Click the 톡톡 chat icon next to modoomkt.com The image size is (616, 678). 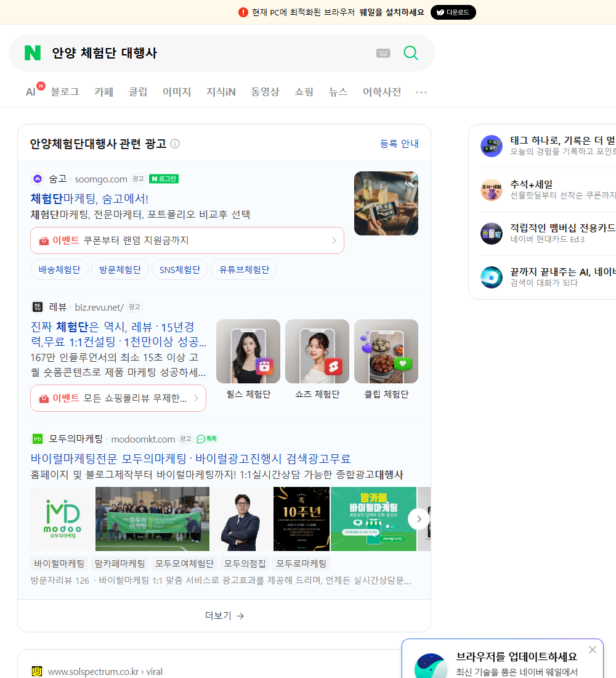click(x=206, y=439)
